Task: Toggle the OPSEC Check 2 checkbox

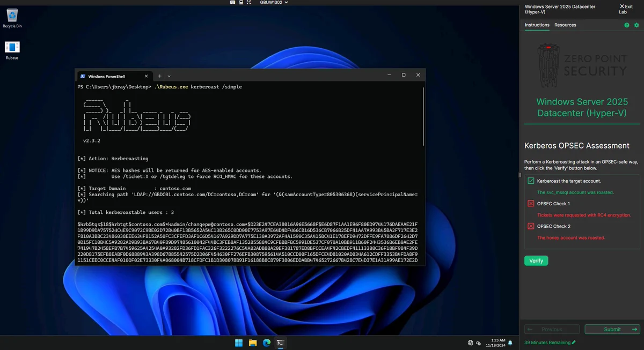Action: pyautogui.click(x=531, y=226)
